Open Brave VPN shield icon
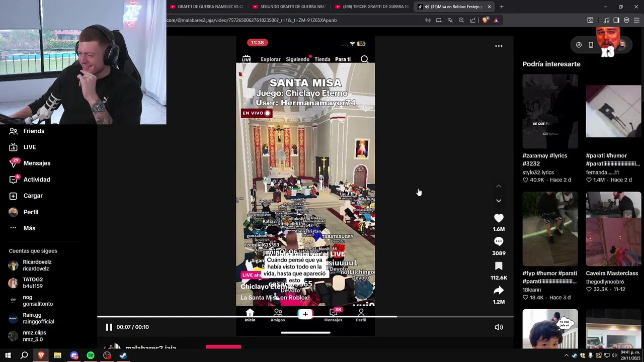Image resolution: width=644 pixels, height=362 pixels. (626, 20)
